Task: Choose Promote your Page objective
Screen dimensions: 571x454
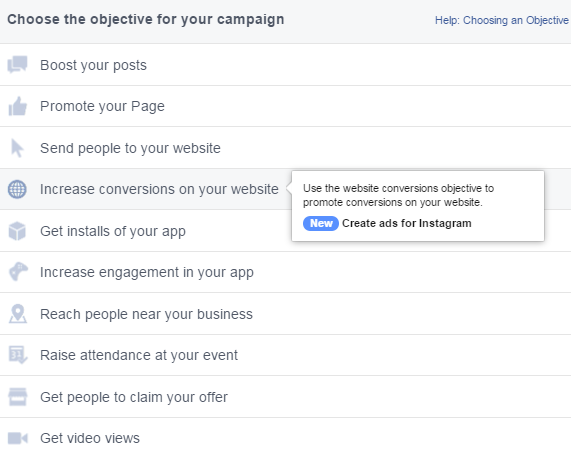Action: point(286,106)
